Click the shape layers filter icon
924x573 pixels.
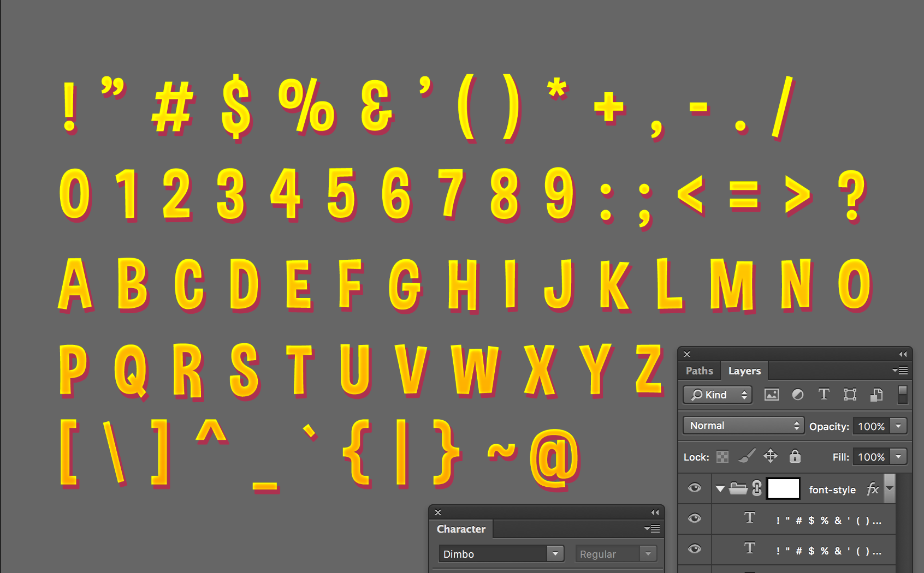click(x=851, y=394)
